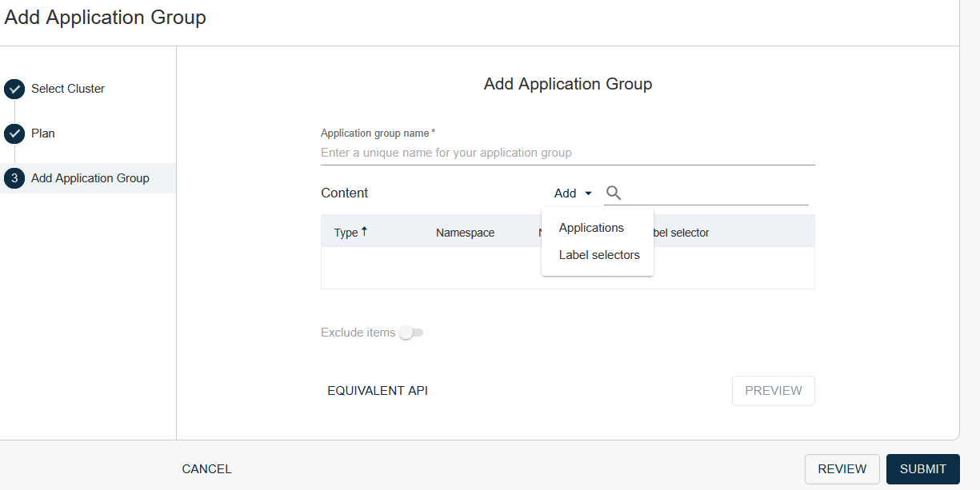Toggle the Exclude items switch

[x=411, y=333]
